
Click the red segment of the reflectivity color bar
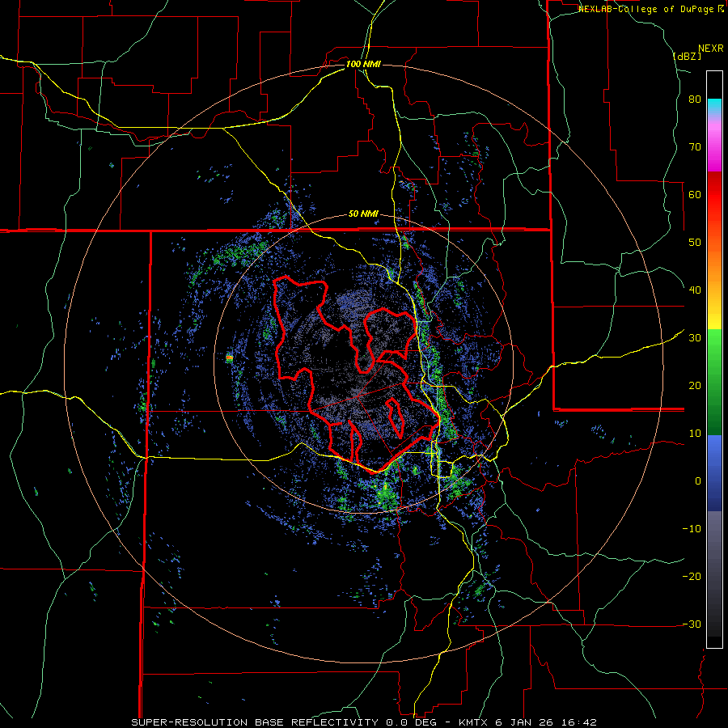[714, 195]
